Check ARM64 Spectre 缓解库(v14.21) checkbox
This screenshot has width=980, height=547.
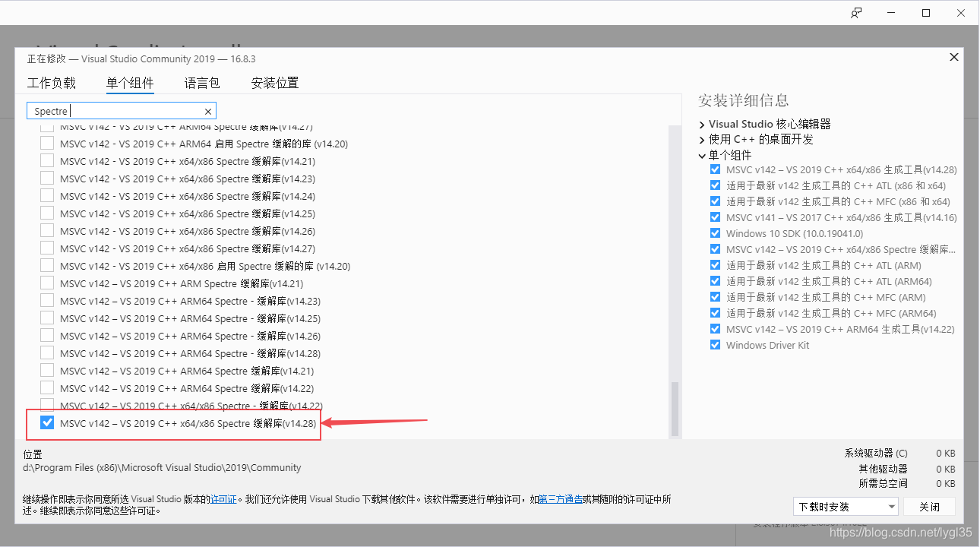pyautogui.click(x=47, y=371)
